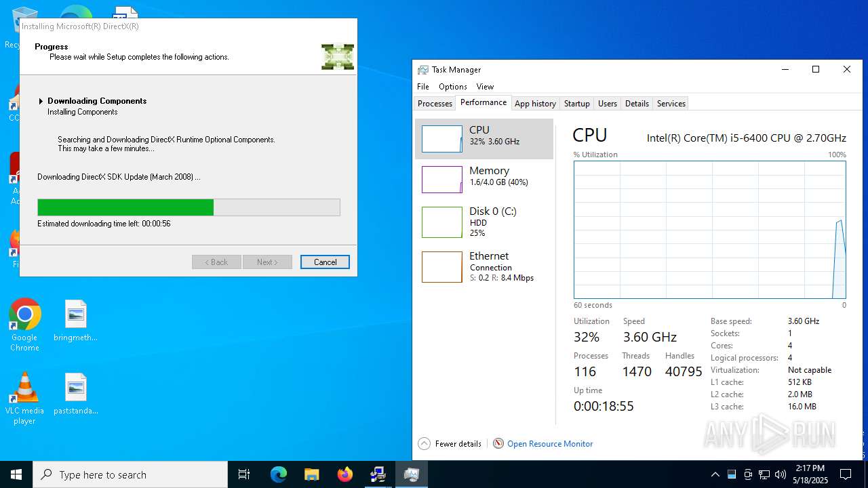The image size is (868, 488).
Task: Switch to the Services tab
Action: [671, 104]
